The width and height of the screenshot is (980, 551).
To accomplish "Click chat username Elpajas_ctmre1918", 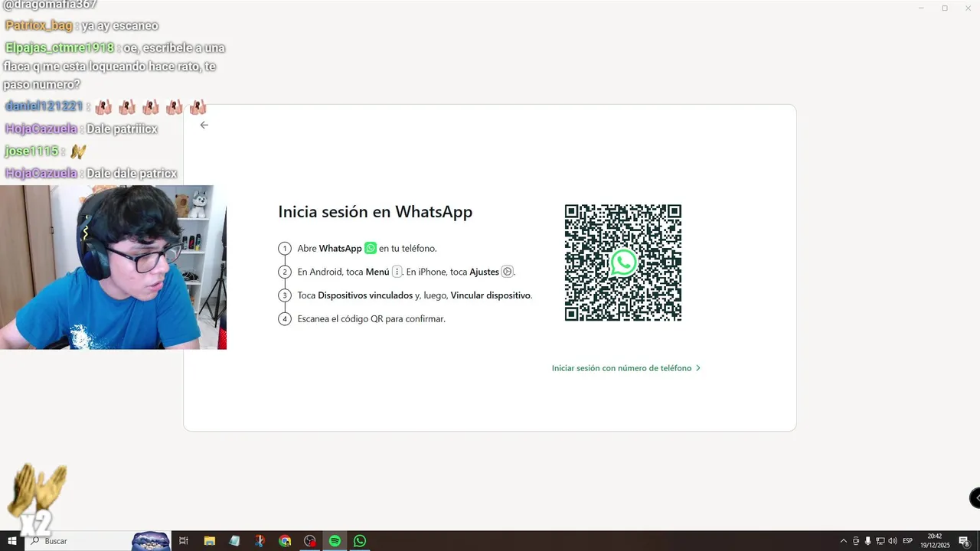I will 60,47.
